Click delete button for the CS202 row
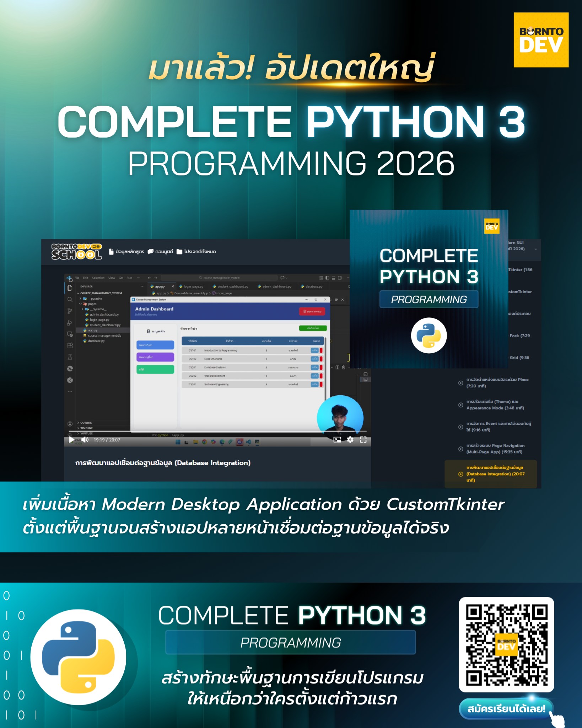This screenshot has width=582, height=728. point(321,376)
